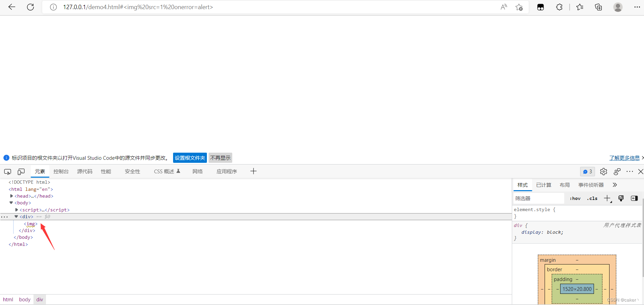
Task: Open the 性能 tab
Action: (x=106, y=172)
